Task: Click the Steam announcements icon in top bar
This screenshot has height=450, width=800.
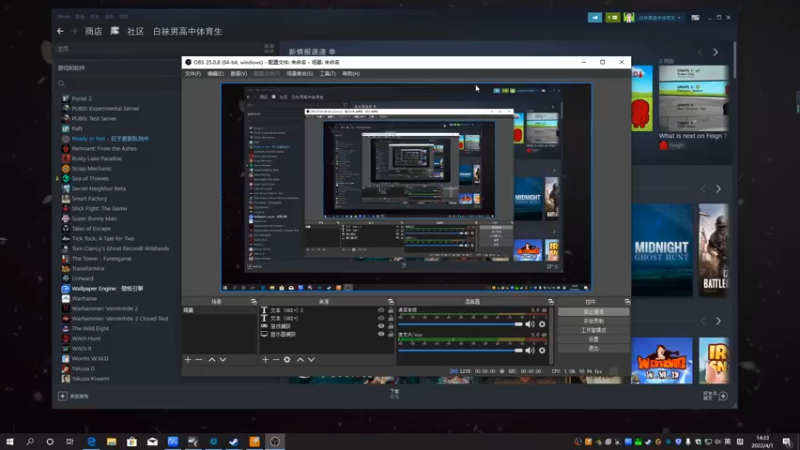Action: tap(595, 17)
